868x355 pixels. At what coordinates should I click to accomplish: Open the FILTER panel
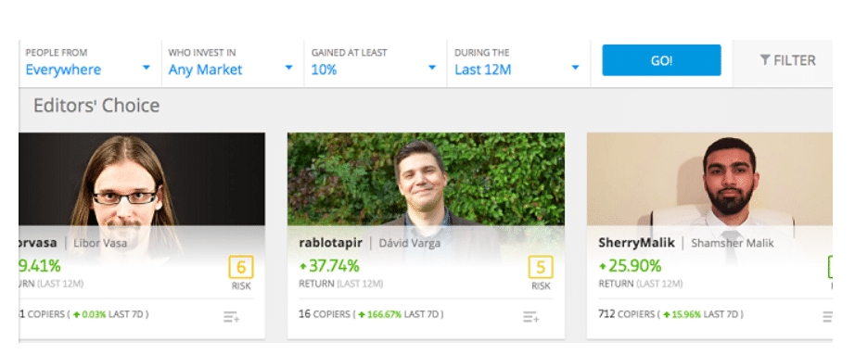pyautogui.click(x=787, y=60)
